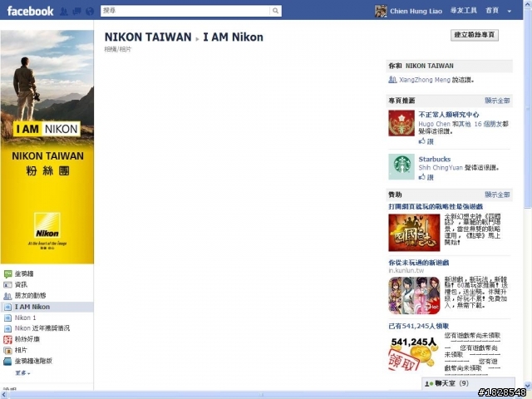Click the friends icon beside XiangZhong Meng
This screenshot has width=532, height=399.
coord(392,80)
